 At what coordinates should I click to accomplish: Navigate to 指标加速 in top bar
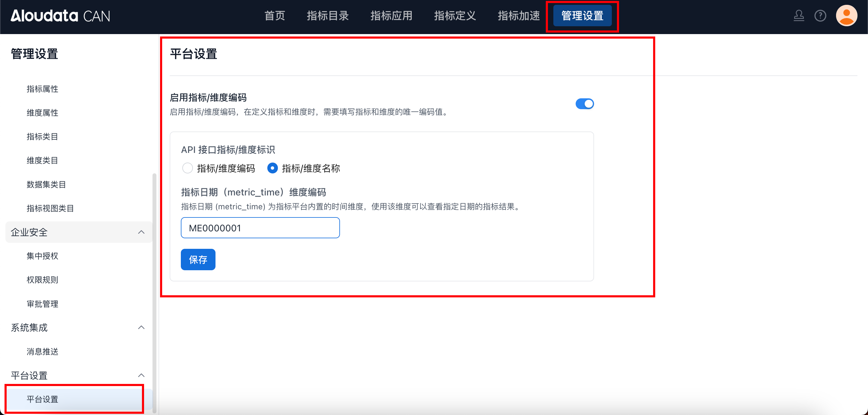click(519, 16)
